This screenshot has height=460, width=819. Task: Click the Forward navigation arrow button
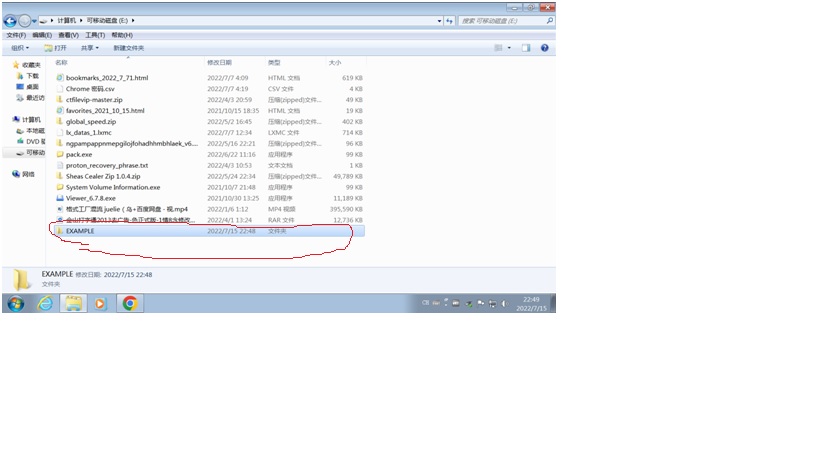click(x=25, y=20)
